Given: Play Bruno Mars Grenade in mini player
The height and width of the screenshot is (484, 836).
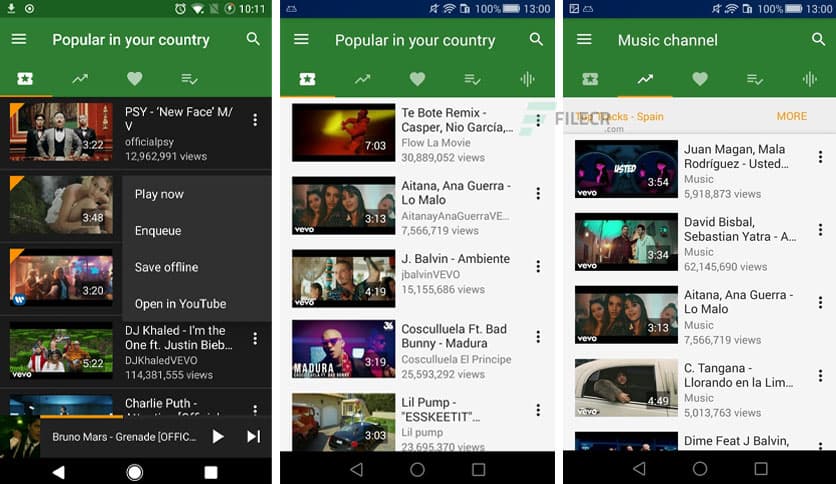Looking at the screenshot, I should (218, 437).
